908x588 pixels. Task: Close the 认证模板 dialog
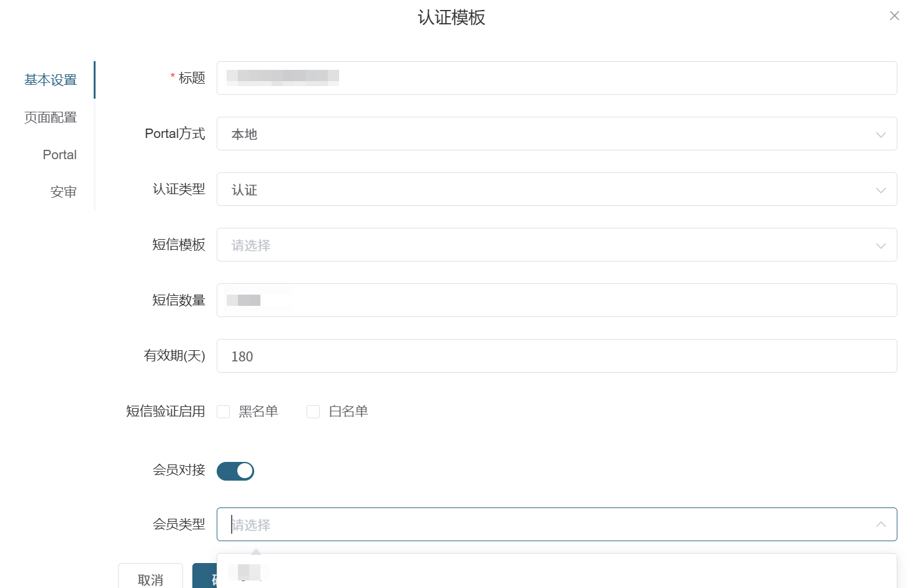pos(894,16)
